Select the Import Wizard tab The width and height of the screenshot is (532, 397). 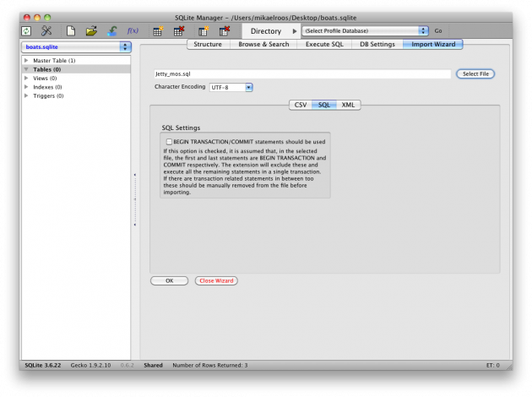433,44
